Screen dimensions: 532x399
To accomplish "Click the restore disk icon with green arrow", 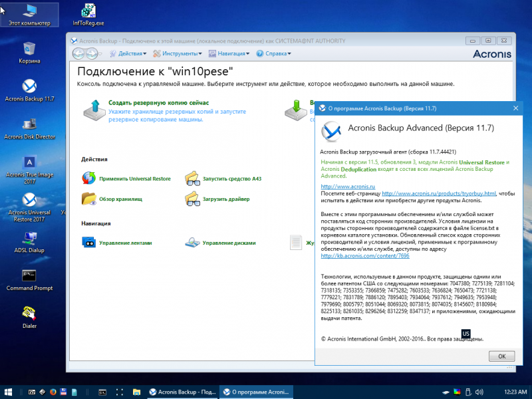I will (x=296, y=110).
